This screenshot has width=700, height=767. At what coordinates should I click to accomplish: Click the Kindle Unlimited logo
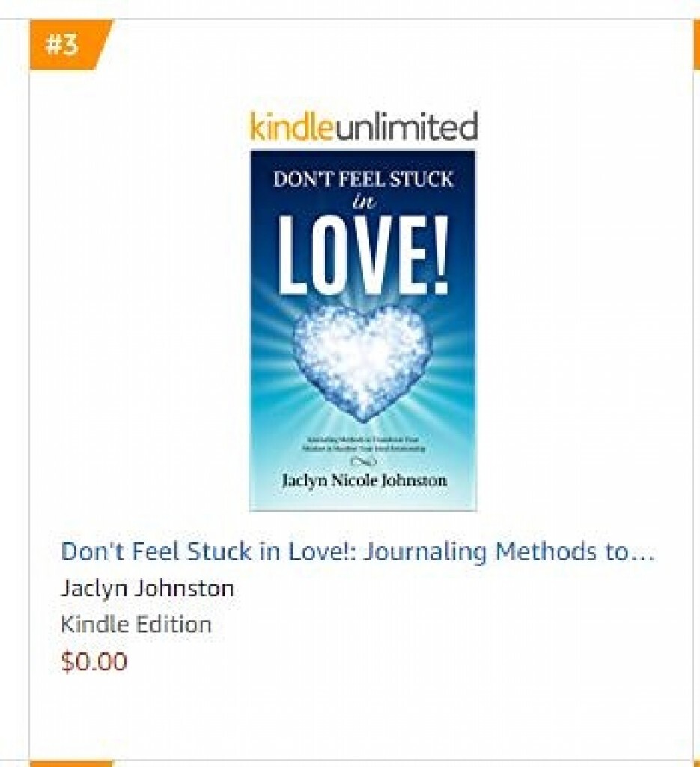pos(363,127)
